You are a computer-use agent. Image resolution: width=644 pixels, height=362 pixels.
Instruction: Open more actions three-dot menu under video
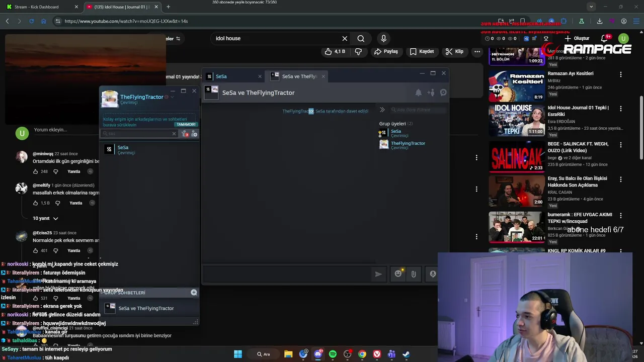tap(477, 51)
